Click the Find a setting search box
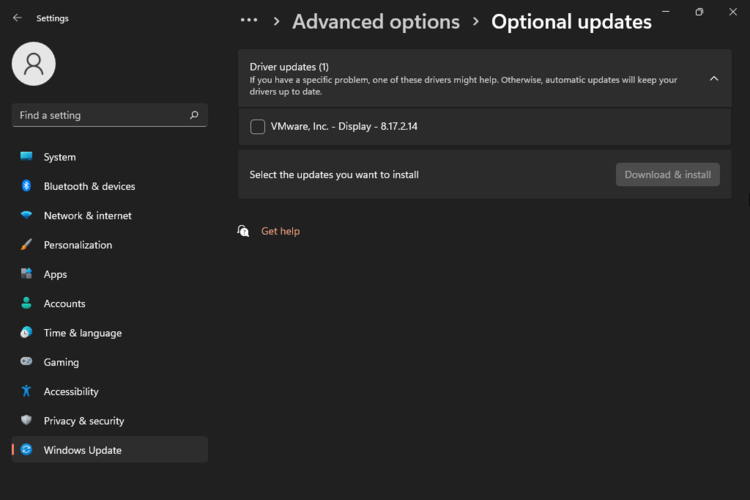 click(100, 115)
